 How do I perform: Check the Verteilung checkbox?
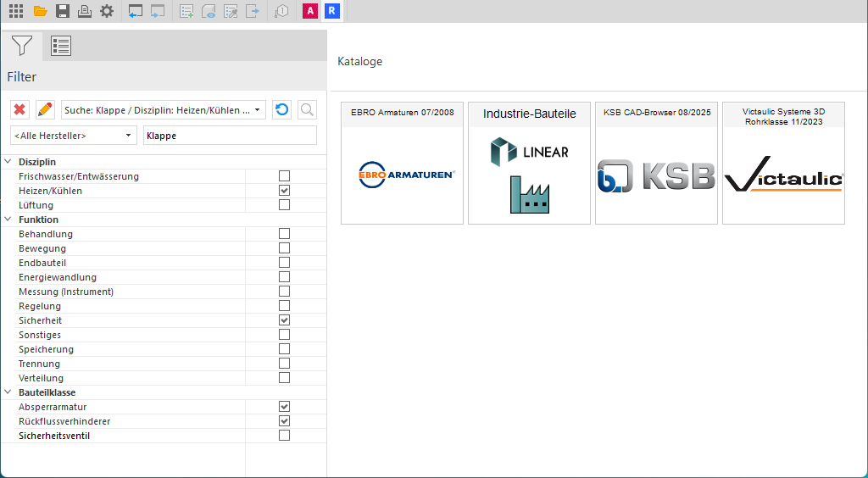click(285, 377)
